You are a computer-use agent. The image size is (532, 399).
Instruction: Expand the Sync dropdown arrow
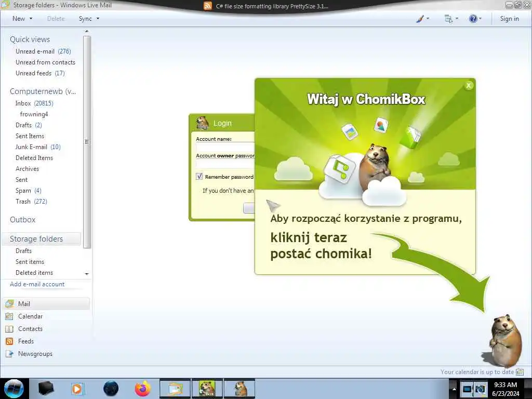pos(98,19)
